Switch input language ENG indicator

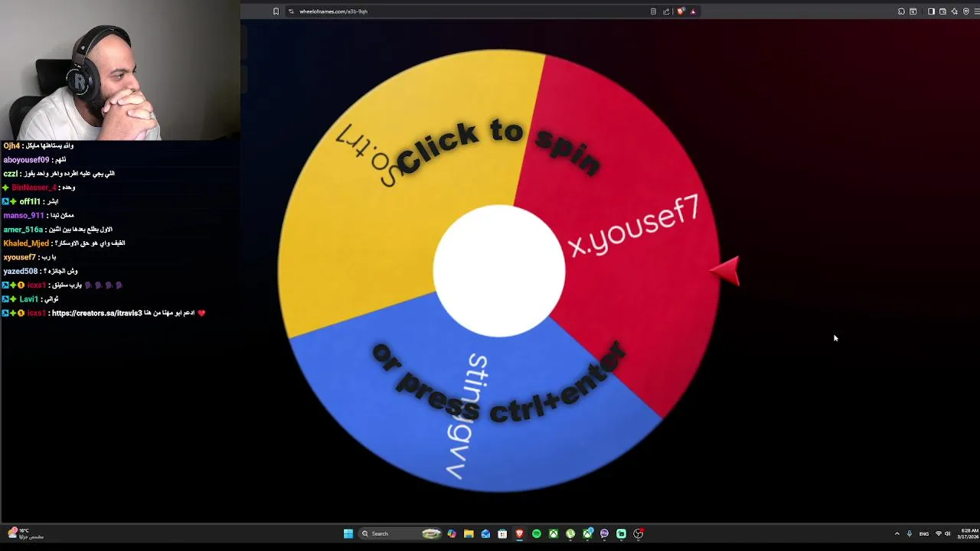click(x=924, y=533)
